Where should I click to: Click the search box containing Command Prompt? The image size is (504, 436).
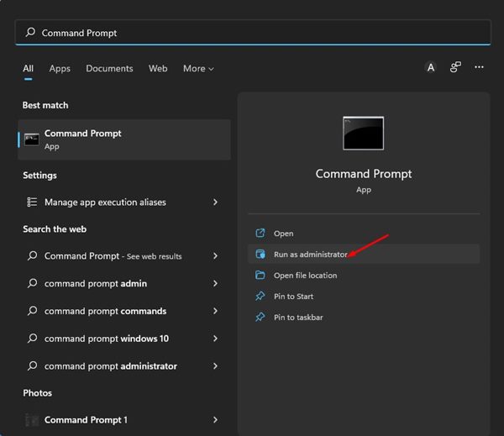pos(252,33)
